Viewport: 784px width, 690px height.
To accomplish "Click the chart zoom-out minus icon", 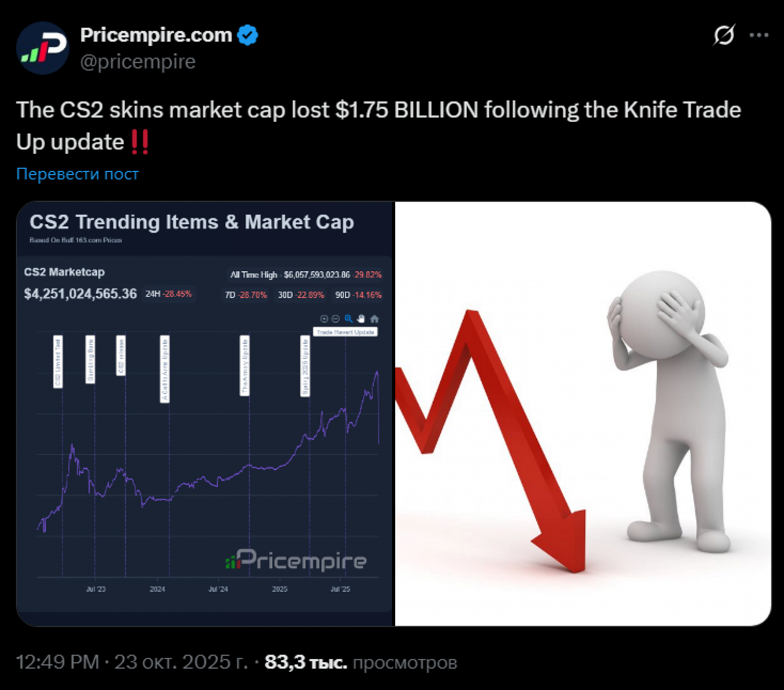I will click(336, 318).
